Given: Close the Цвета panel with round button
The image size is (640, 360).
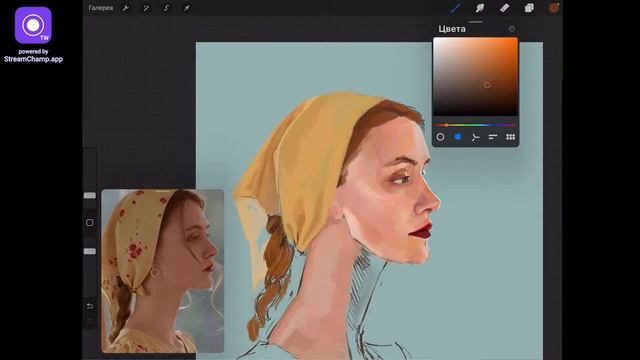Looking at the screenshot, I should [511, 29].
